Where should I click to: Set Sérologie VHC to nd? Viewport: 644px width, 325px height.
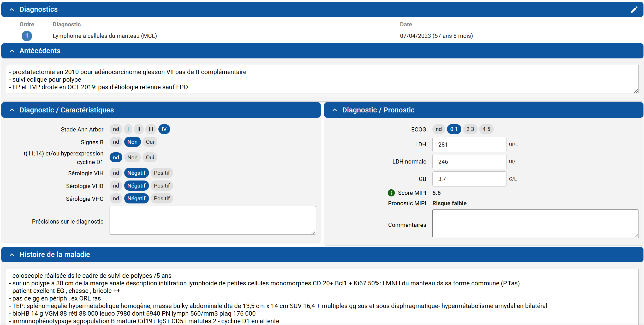[x=116, y=198]
